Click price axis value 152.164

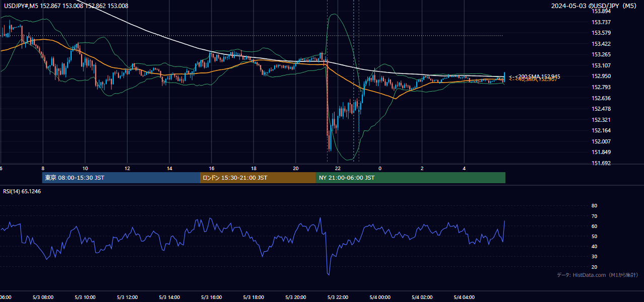(601, 130)
